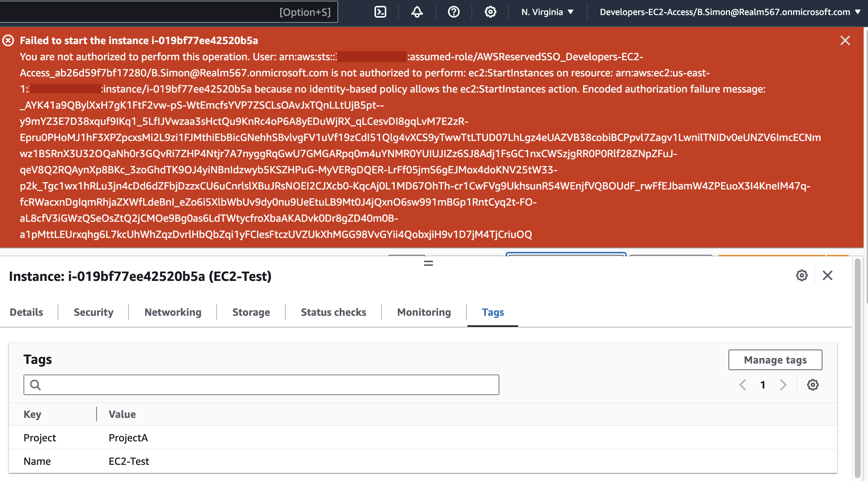Open the console settings gear icon

[x=490, y=11]
